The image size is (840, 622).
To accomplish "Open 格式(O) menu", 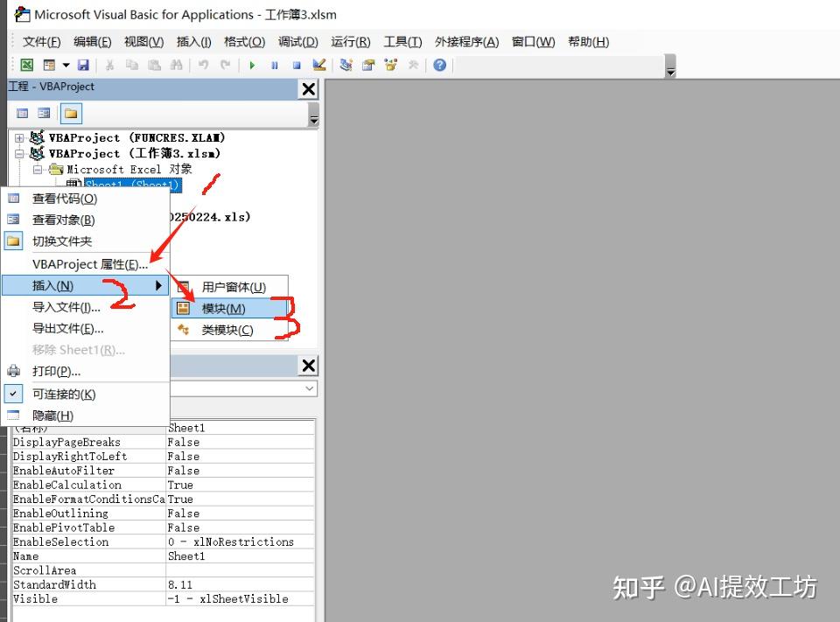I will click(x=244, y=42).
